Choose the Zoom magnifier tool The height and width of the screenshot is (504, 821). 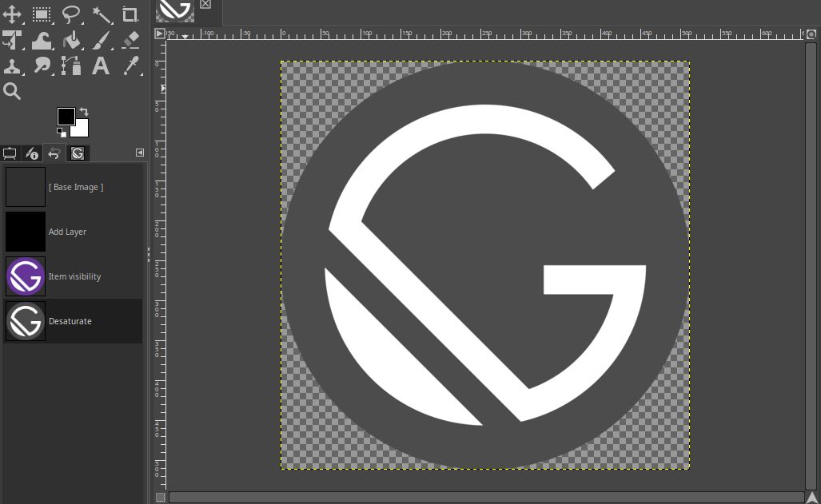click(13, 91)
